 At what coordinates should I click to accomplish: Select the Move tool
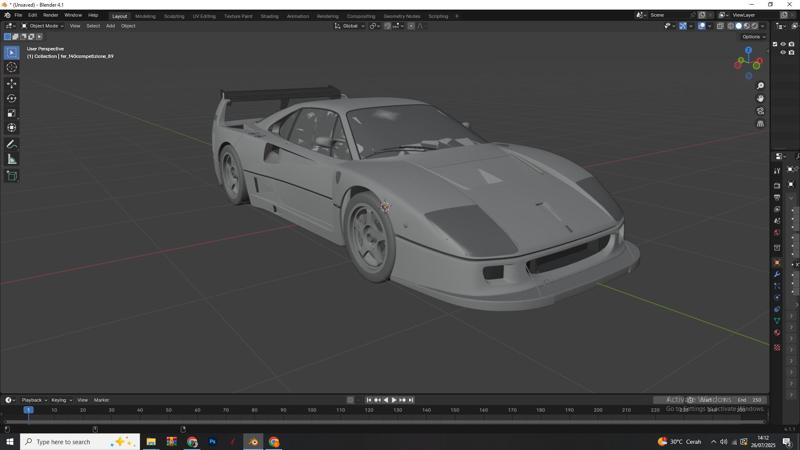tap(12, 83)
